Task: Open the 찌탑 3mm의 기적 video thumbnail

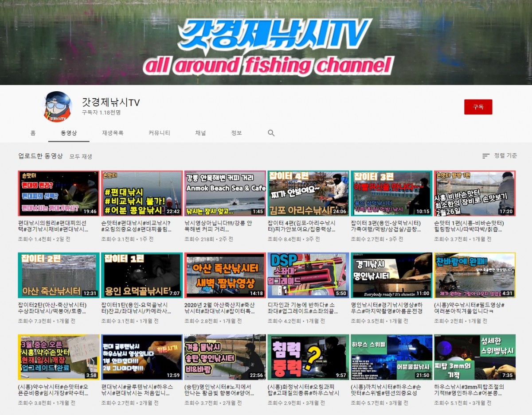Action: 474,357
